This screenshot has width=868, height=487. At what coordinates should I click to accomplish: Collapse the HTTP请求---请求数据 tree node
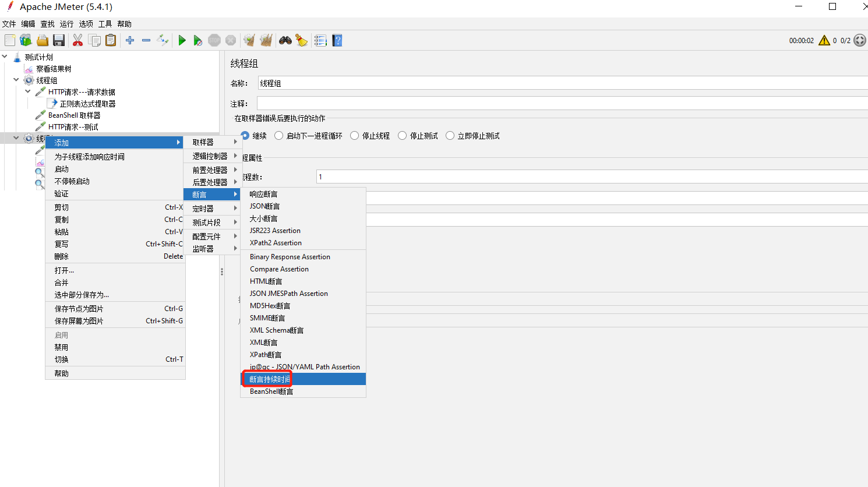[28, 91]
